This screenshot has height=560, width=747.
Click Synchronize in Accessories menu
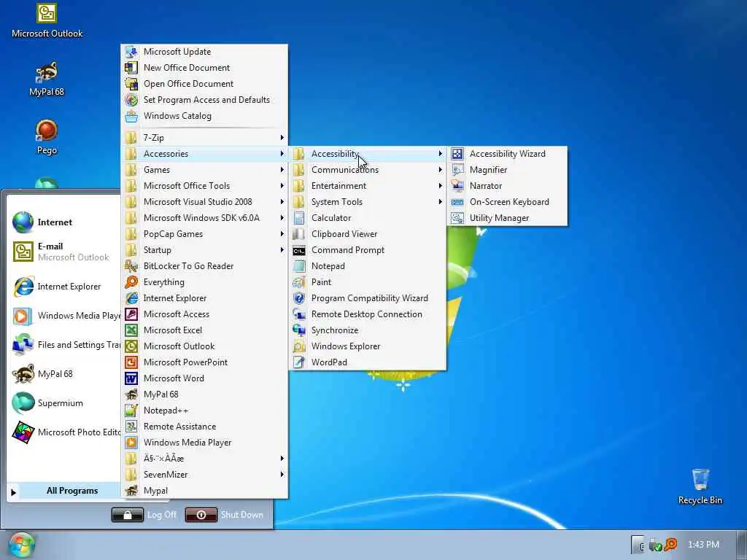tap(368, 330)
